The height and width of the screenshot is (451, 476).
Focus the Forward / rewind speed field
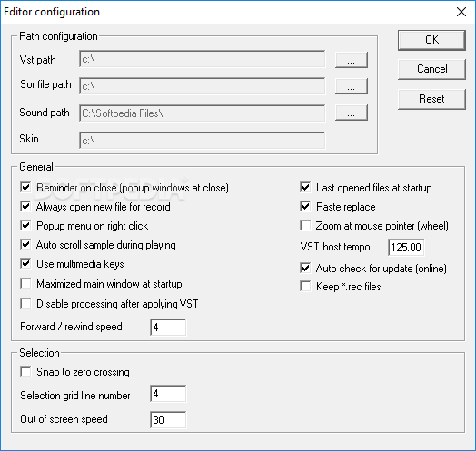[168, 327]
